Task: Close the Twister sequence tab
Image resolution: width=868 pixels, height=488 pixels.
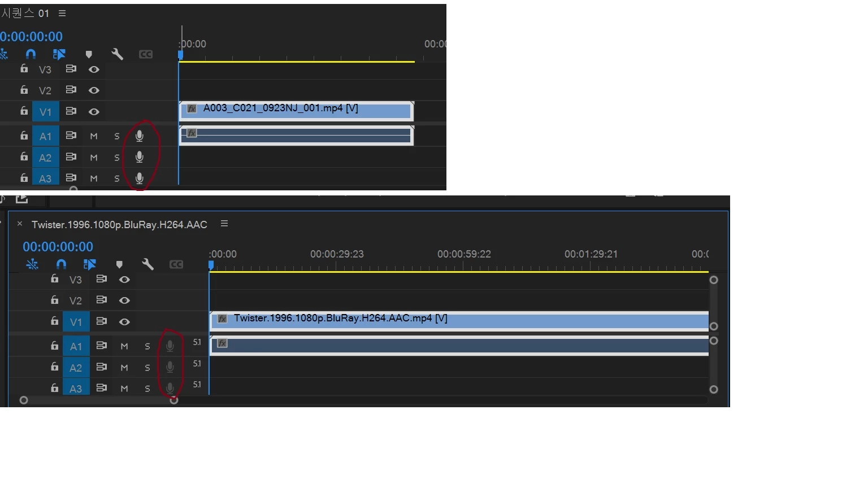Action: tap(20, 224)
